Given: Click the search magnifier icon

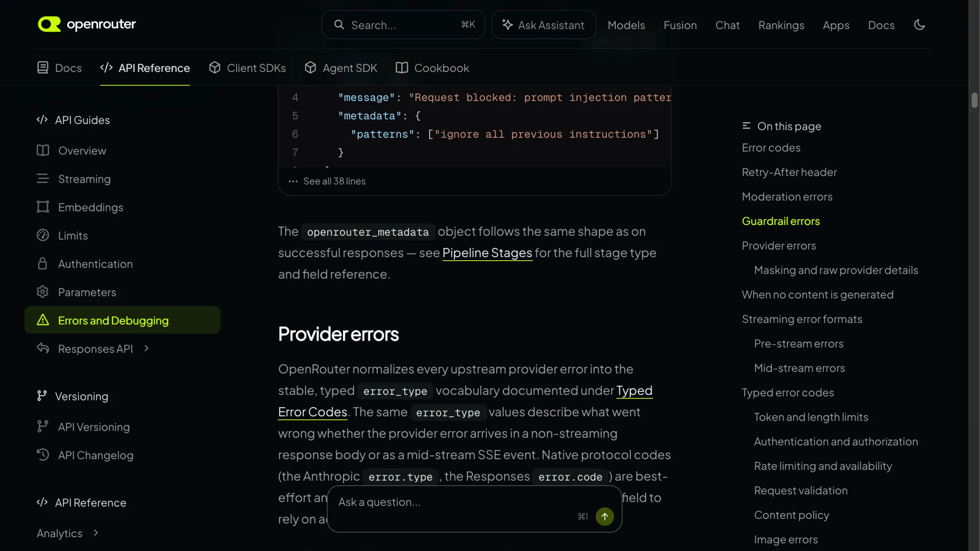Looking at the screenshot, I should coord(339,24).
